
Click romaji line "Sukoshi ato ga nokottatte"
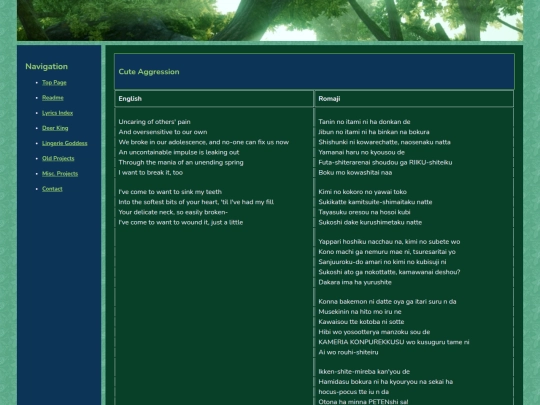pyautogui.click(x=389, y=272)
